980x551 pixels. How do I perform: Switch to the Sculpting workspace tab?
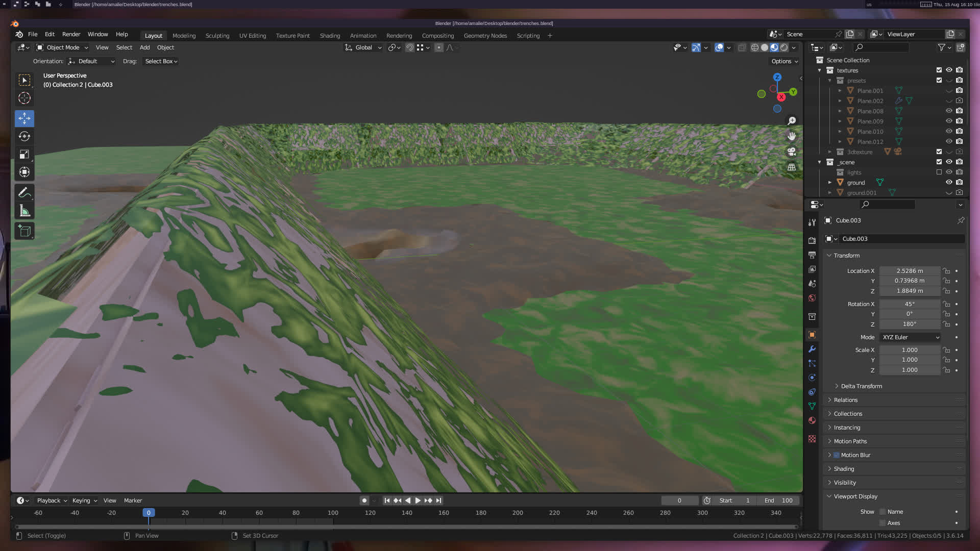217,36
